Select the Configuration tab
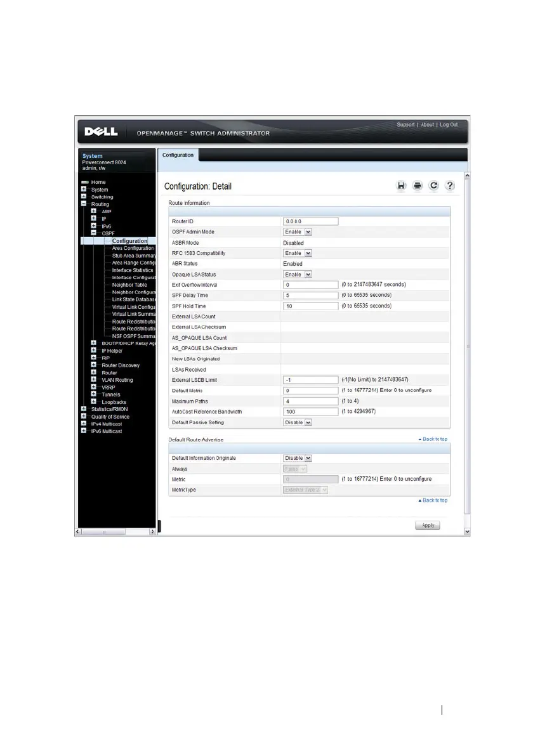 click(178, 155)
